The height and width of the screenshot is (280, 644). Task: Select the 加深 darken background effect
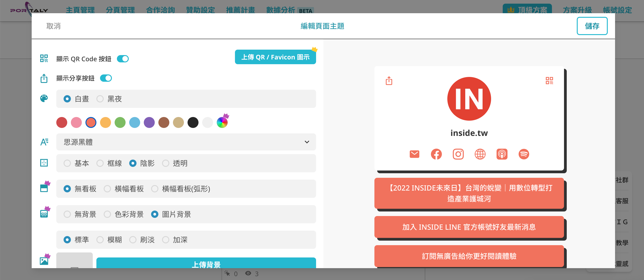click(x=165, y=240)
